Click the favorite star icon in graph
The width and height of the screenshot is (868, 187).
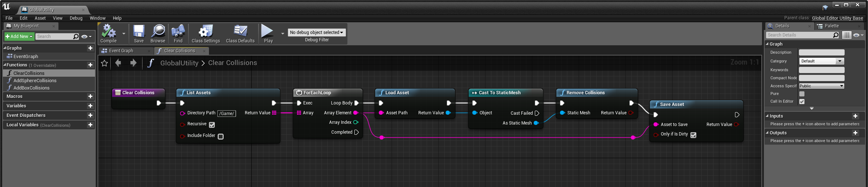[104, 63]
